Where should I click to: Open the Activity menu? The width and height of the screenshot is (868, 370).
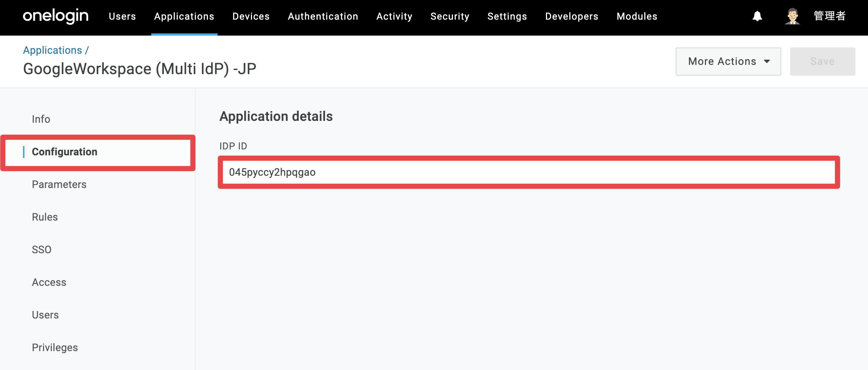[394, 16]
